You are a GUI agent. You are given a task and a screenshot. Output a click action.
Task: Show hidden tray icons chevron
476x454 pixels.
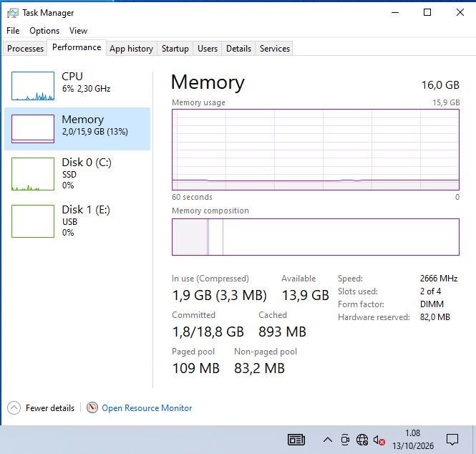328,440
